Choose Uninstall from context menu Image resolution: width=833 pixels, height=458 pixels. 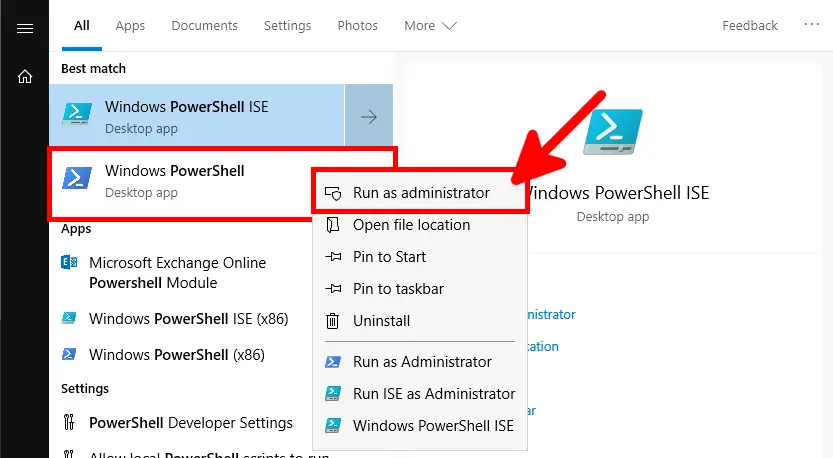(x=420, y=321)
